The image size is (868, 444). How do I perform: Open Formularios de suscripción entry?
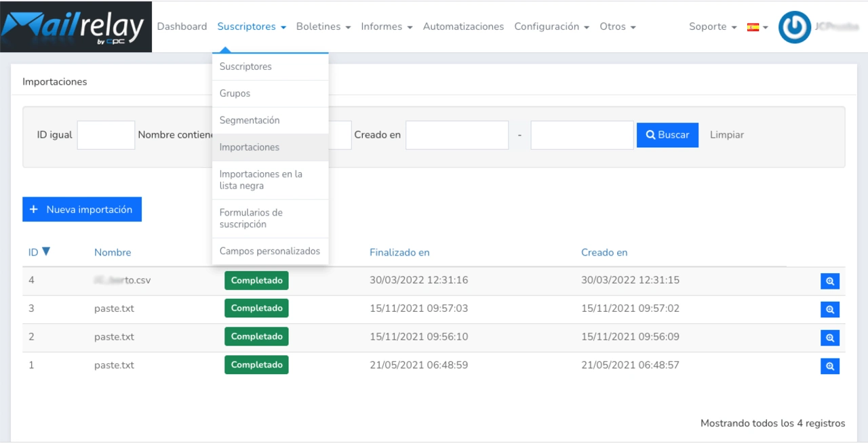270,218
